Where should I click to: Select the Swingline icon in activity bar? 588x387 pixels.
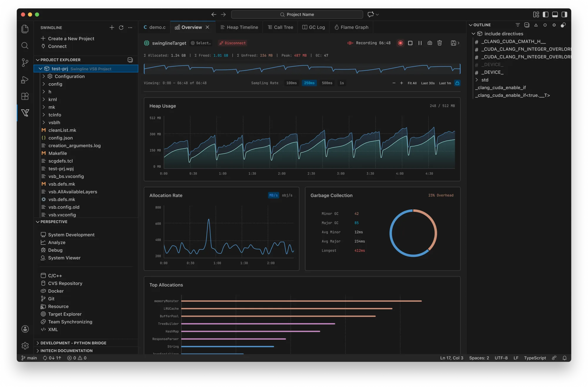25,113
